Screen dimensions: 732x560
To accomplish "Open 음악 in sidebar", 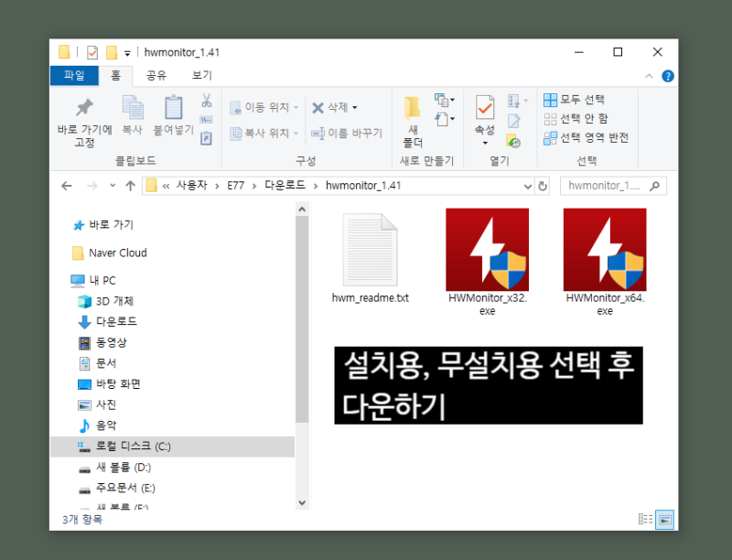I will click(97, 425).
